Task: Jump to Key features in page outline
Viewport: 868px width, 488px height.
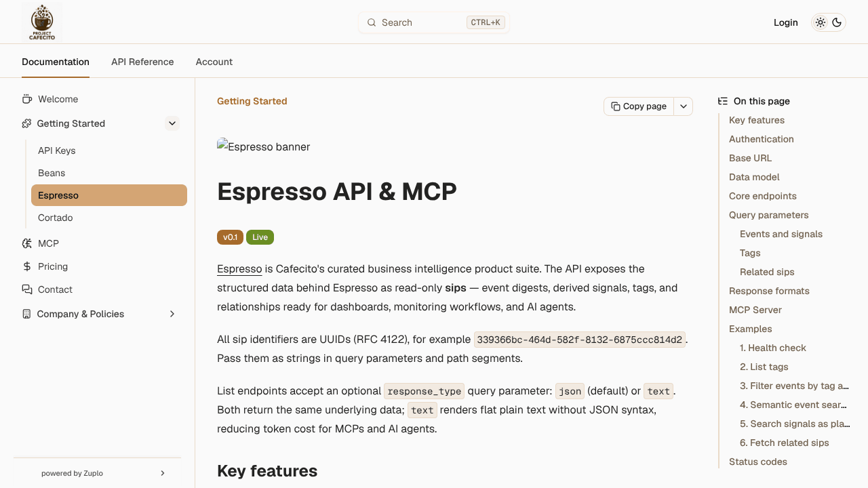Action: click(757, 120)
